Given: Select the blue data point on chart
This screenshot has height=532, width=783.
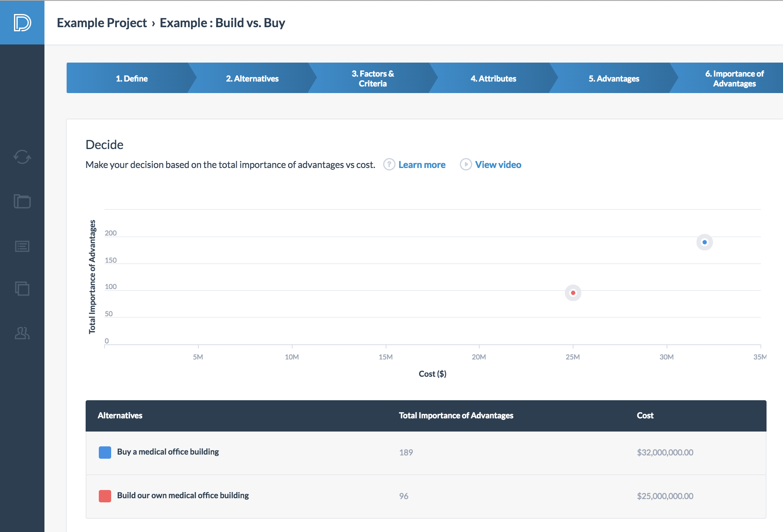Looking at the screenshot, I should coord(704,242).
